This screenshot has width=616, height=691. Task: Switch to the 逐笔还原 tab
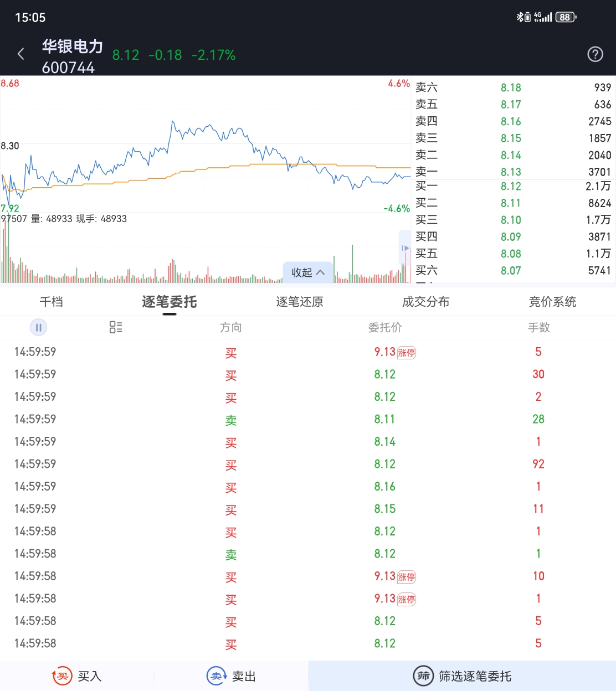point(300,302)
